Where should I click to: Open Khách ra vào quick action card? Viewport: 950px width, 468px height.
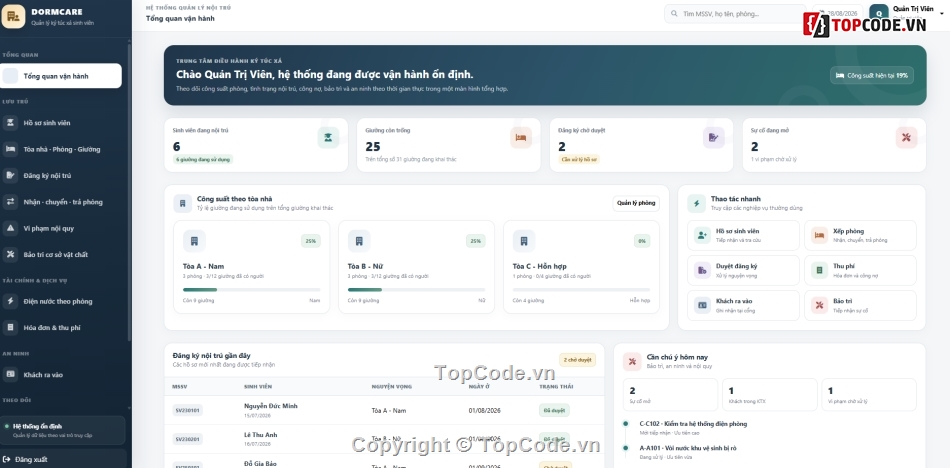tap(743, 306)
